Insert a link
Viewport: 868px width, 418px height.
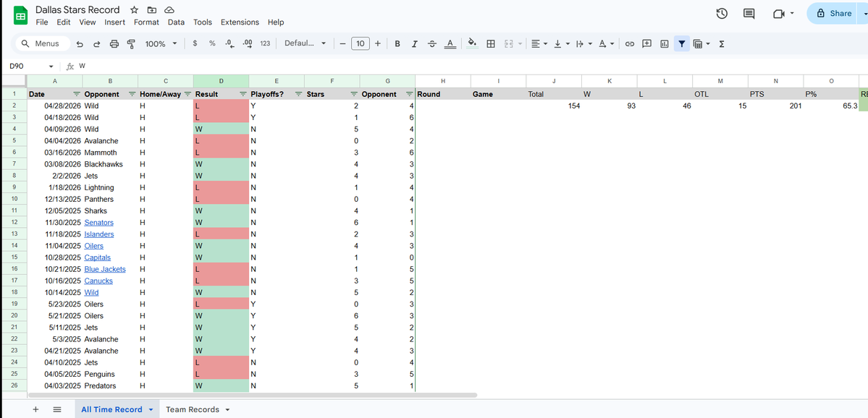point(629,43)
